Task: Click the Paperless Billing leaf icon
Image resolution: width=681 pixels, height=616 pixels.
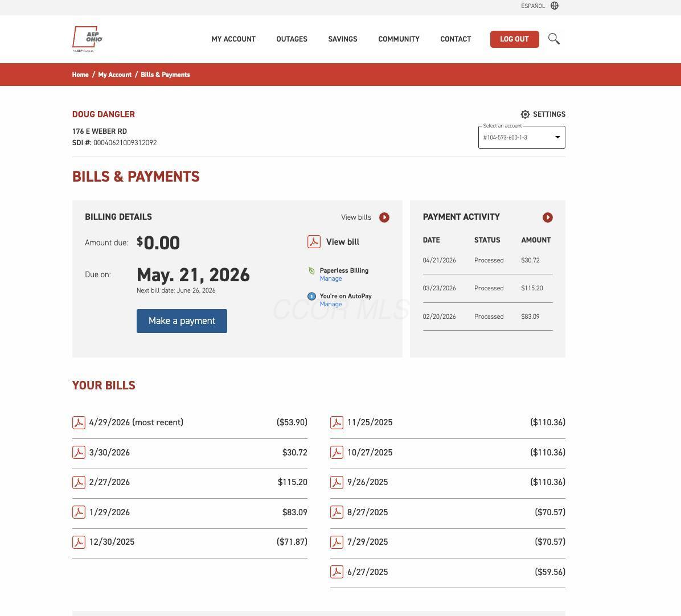Action: click(312, 270)
